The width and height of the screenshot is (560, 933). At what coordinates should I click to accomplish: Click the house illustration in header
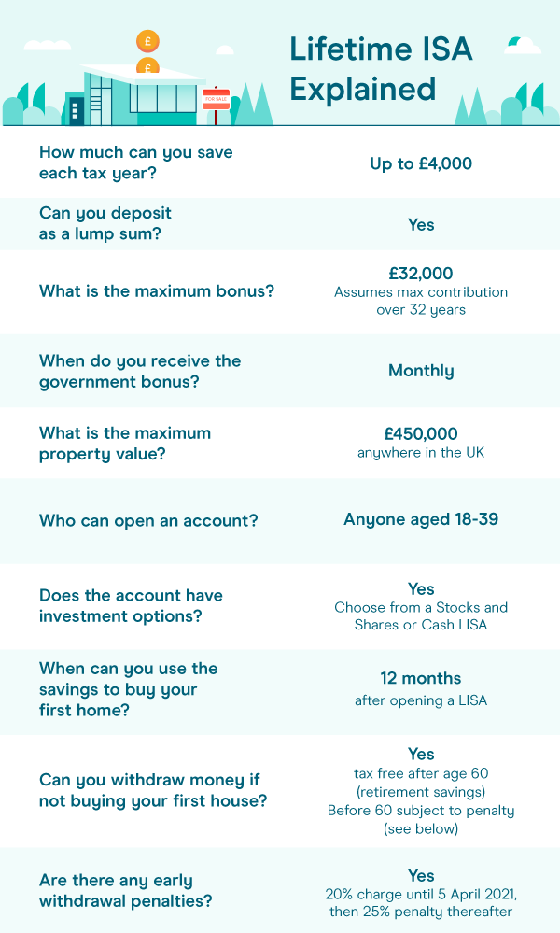(140, 94)
